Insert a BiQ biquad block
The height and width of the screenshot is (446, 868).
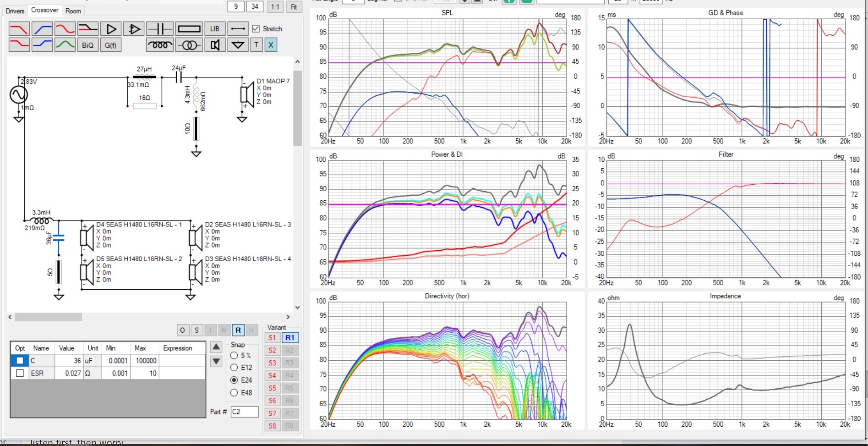coord(87,45)
